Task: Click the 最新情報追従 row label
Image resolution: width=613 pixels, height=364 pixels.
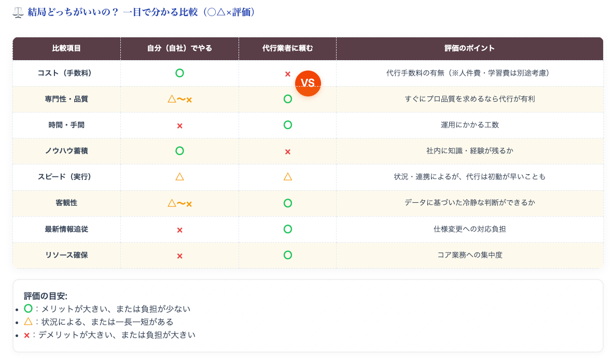Action: [x=66, y=229]
